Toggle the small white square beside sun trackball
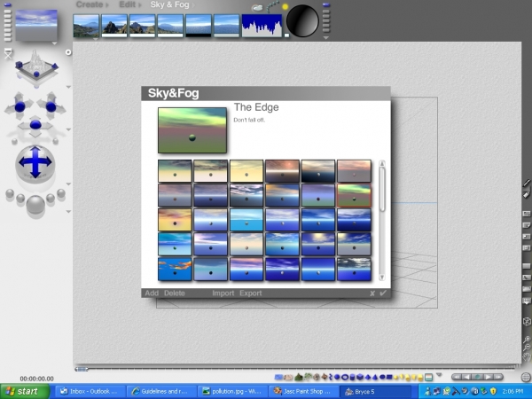 (286, 35)
